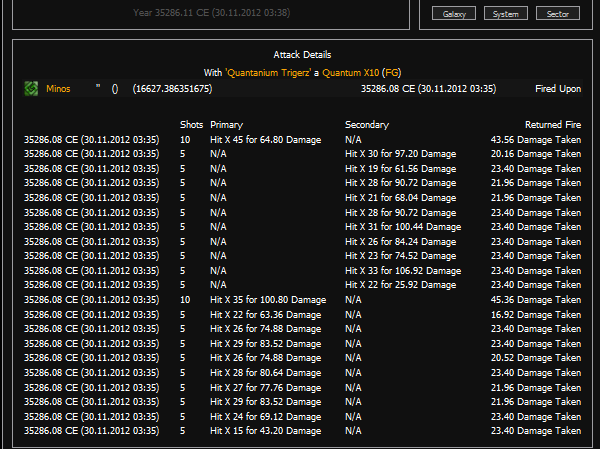
Task: Click the timestamp in the 106.92 Damage row
Action: click(x=91, y=271)
